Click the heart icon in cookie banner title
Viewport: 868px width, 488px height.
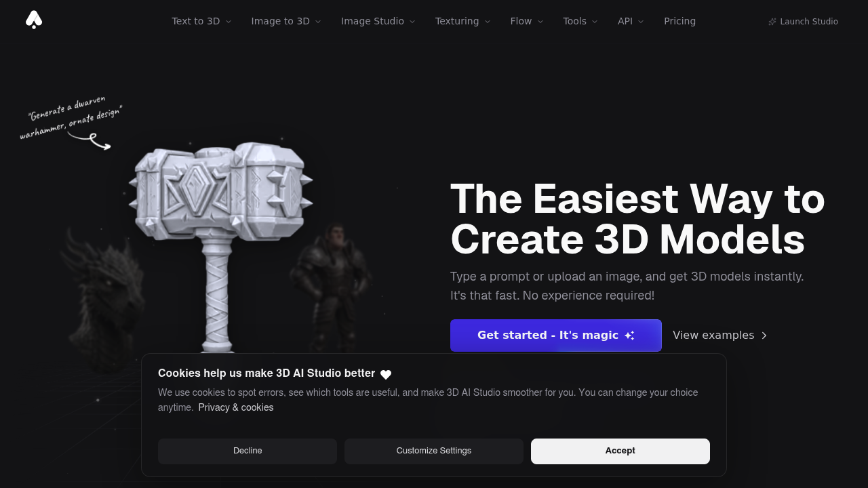point(386,374)
